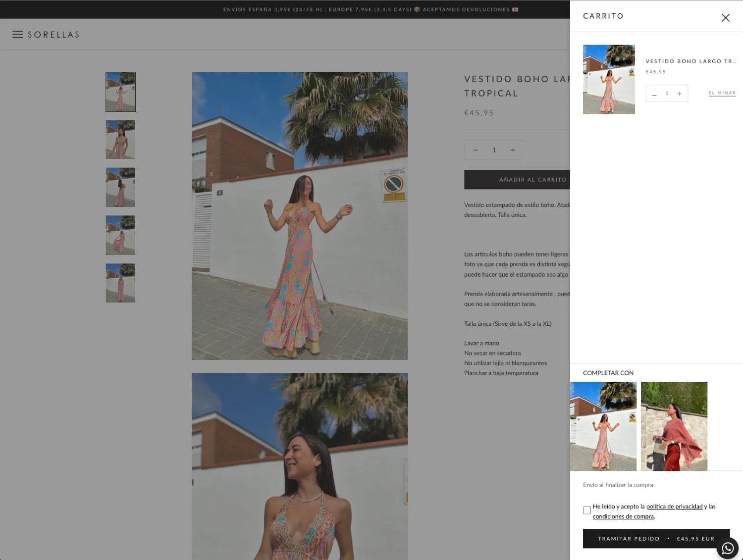Screen dimensions: 743x560
Task: Decrease quantity on the product page
Action: 476,150
